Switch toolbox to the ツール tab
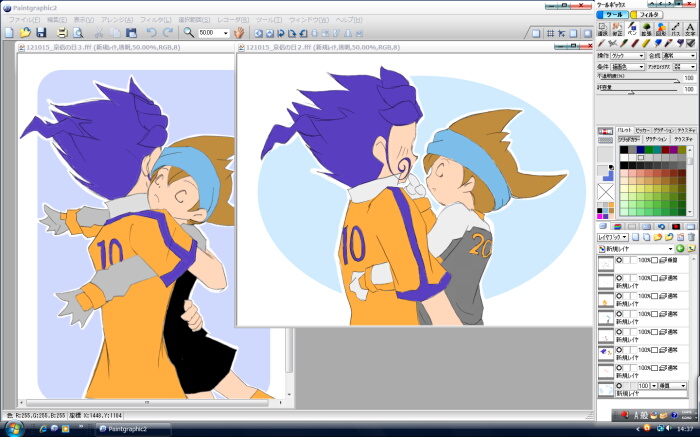 coord(613,15)
